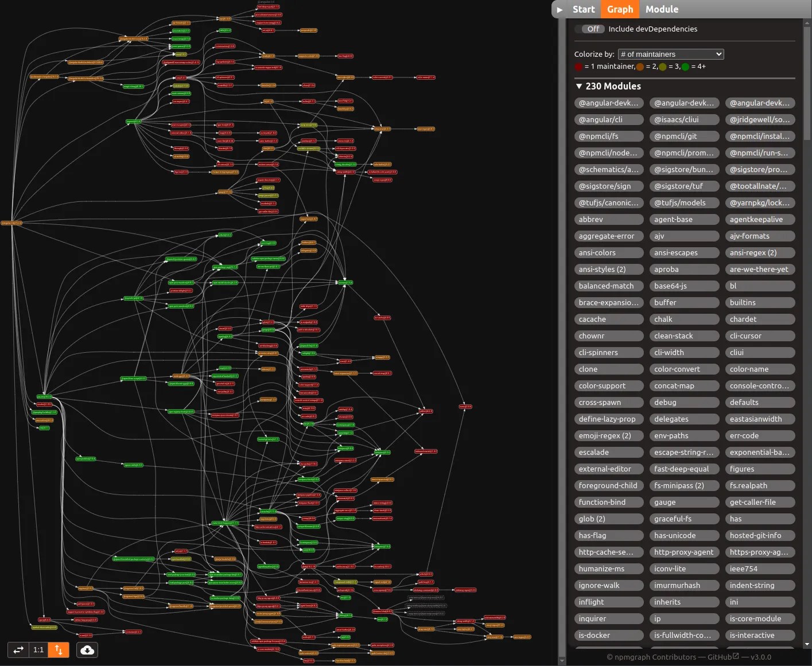This screenshot has width=812, height=666.
Task: Switch to the Start tab
Action: pos(584,9)
